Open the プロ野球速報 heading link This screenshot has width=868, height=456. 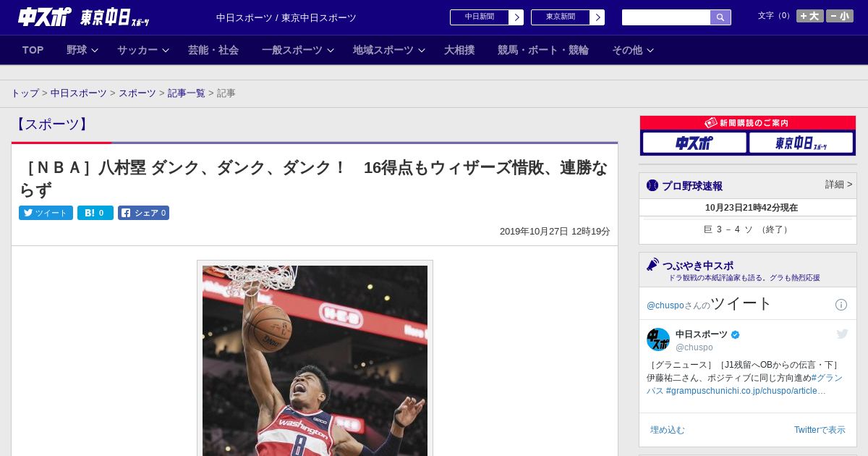(x=692, y=186)
